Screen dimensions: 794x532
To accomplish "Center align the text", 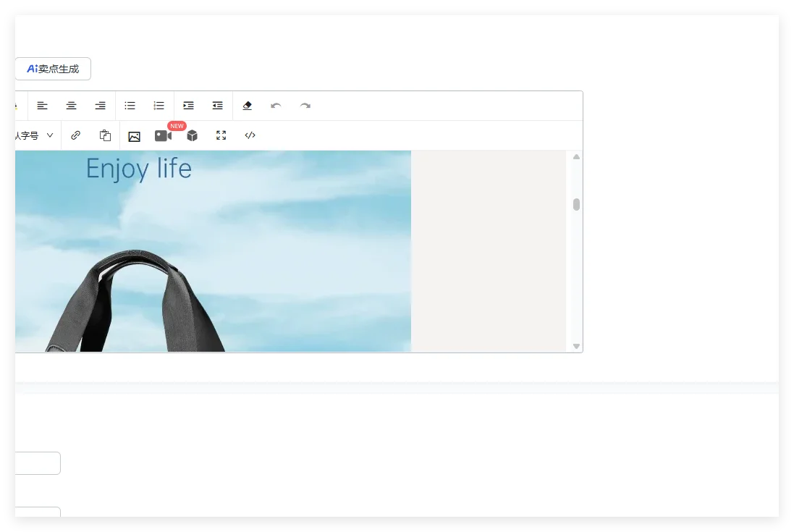I will click(x=72, y=106).
